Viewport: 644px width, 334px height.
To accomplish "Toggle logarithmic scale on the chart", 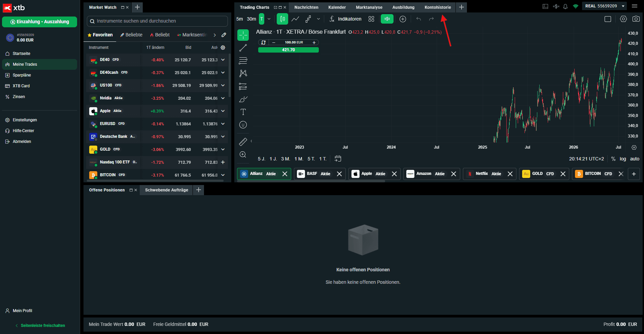I will tap(623, 159).
